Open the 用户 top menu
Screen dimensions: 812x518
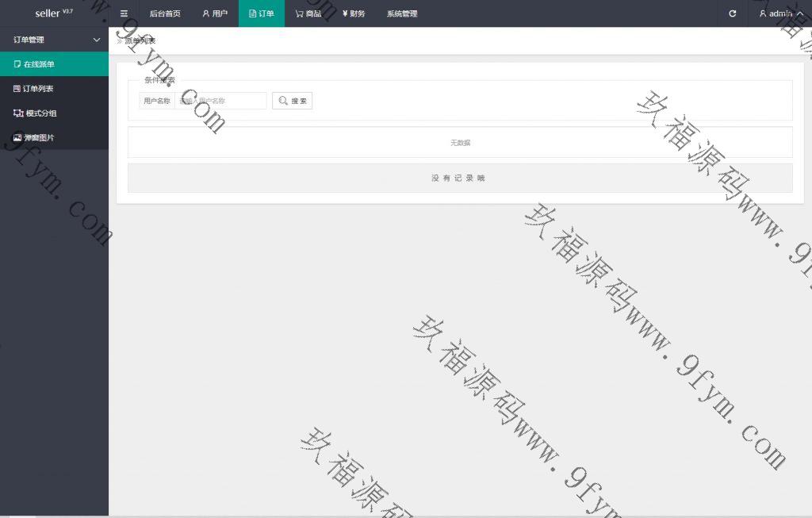point(215,13)
